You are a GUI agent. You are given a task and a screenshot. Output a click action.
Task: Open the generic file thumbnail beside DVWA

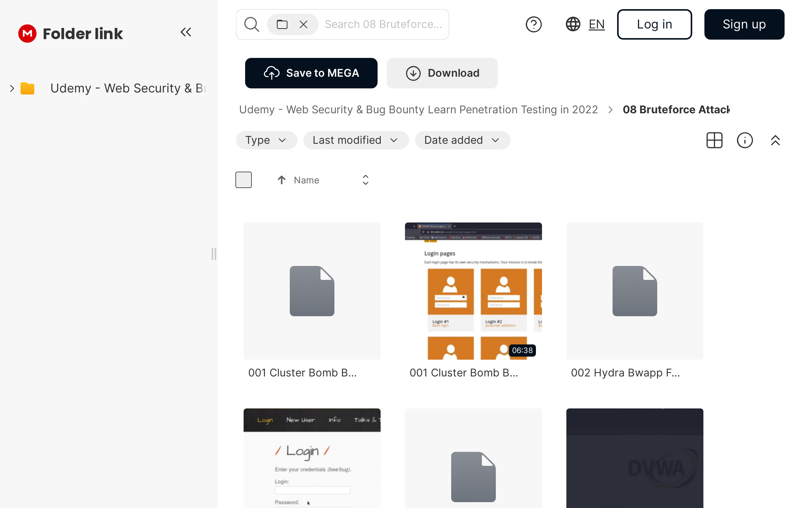coord(473,458)
